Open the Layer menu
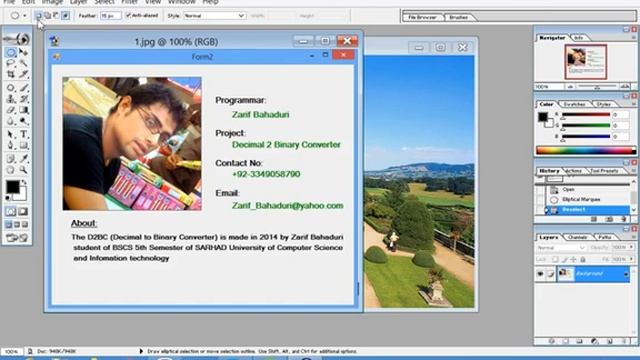 tap(78, 2)
